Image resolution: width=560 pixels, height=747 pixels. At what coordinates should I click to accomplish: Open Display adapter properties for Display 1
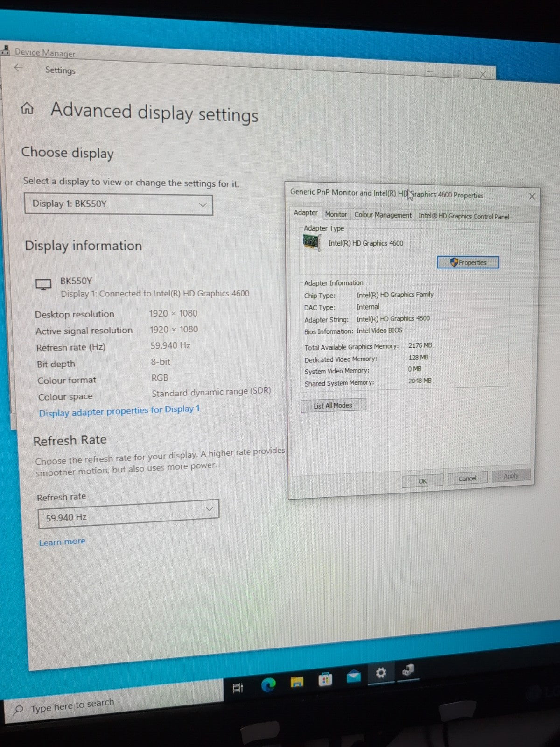click(119, 411)
